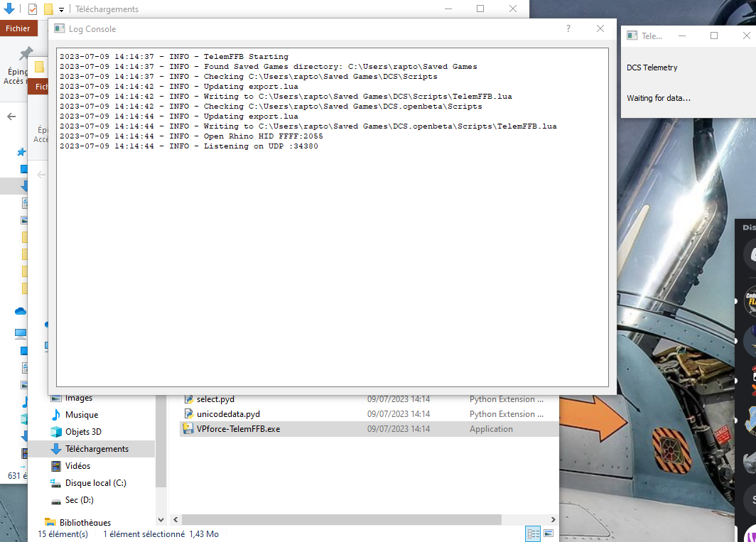Image resolution: width=756 pixels, height=542 pixels.
Task: Click the back arrow in Explorer
Action: click(x=11, y=116)
